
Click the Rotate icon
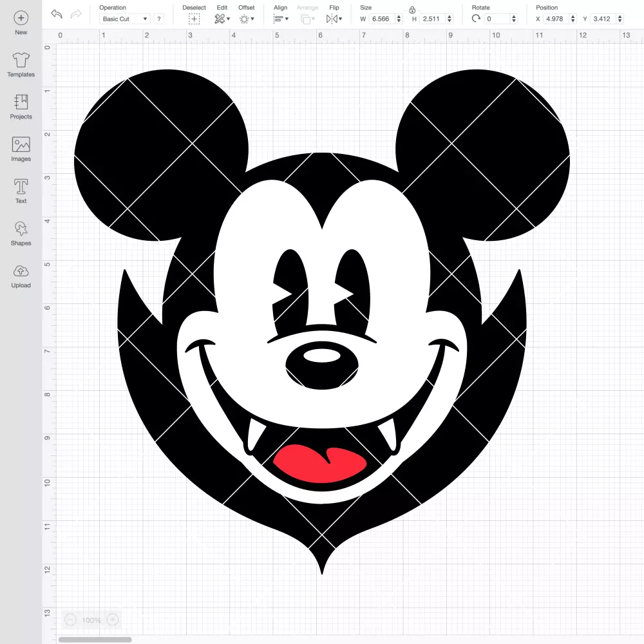click(x=476, y=19)
